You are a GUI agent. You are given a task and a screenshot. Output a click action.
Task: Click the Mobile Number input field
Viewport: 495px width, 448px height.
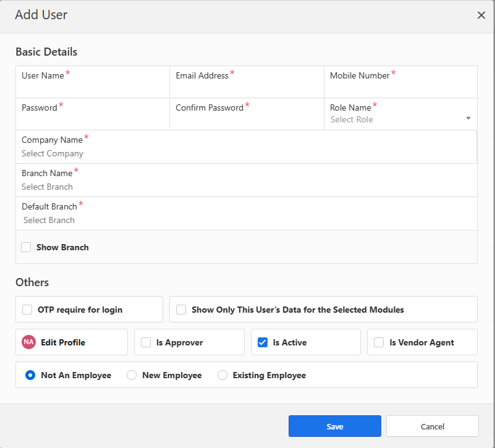[400, 88]
